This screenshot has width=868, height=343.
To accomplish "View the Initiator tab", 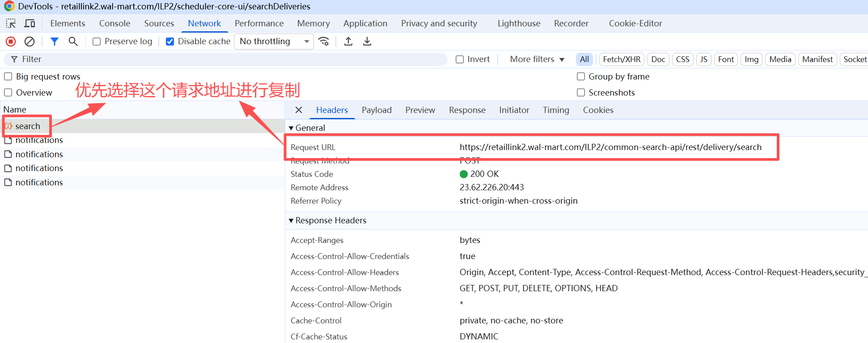I will point(514,110).
